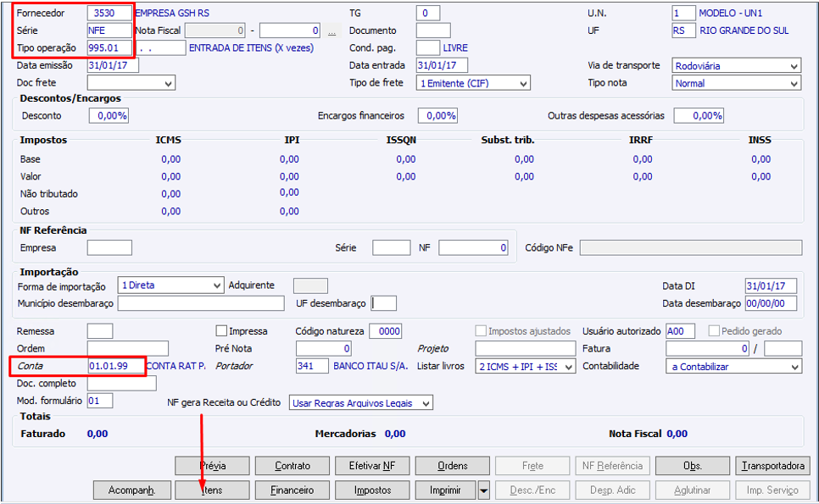Click the Fatura number field
The height and width of the screenshot is (504, 819).
pyautogui.click(x=708, y=348)
